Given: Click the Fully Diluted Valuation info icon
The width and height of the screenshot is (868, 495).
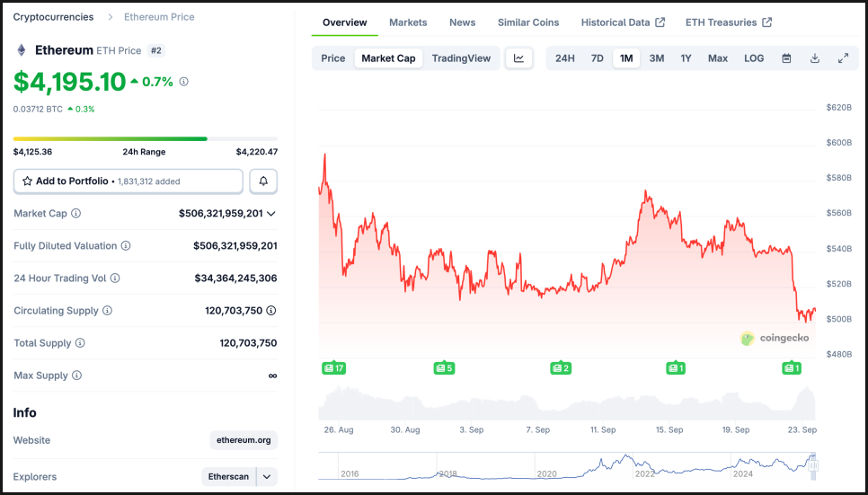Looking at the screenshot, I should (x=126, y=246).
